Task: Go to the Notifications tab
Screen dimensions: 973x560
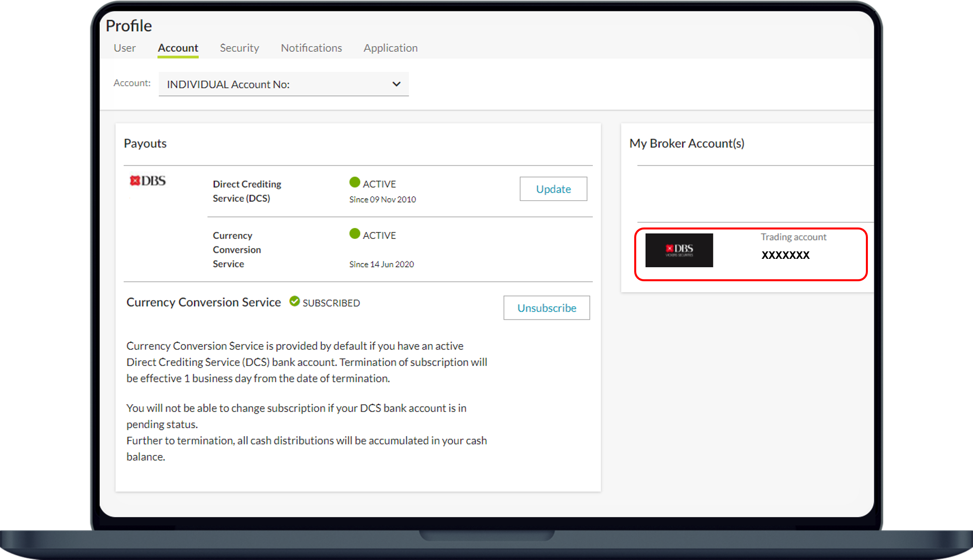Action: click(x=311, y=48)
